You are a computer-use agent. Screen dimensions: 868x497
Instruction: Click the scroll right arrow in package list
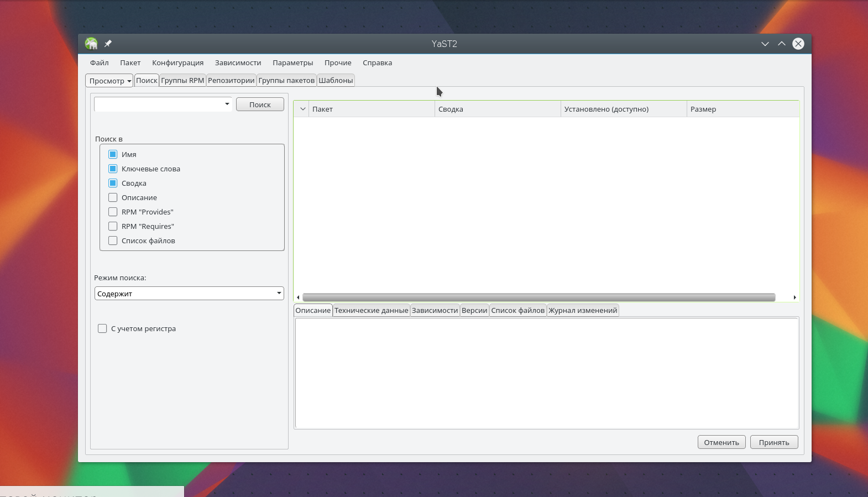click(794, 297)
